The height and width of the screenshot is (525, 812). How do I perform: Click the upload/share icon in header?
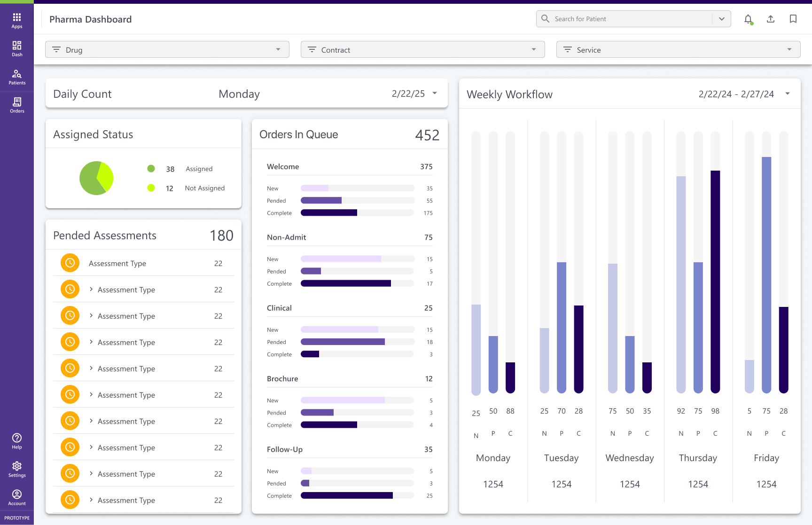771,19
